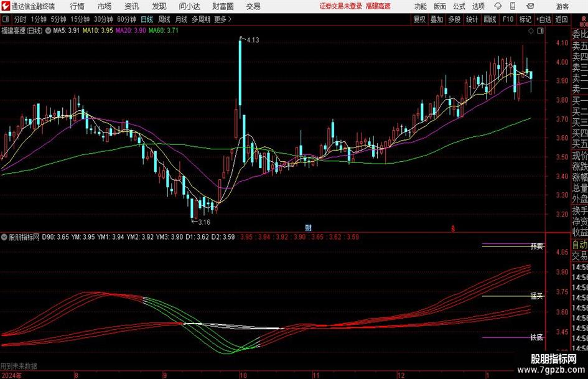Switch to 分时 chart period

tap(21, 19)
